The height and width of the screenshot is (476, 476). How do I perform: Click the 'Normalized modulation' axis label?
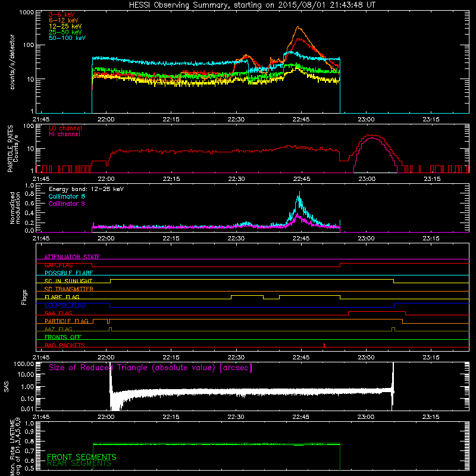[15, 208]
